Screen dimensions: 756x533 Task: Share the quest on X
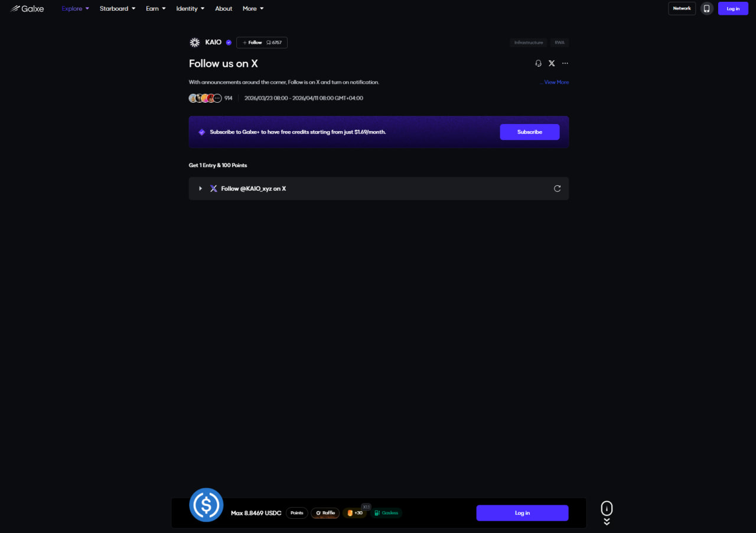click(x=552, y=63)
